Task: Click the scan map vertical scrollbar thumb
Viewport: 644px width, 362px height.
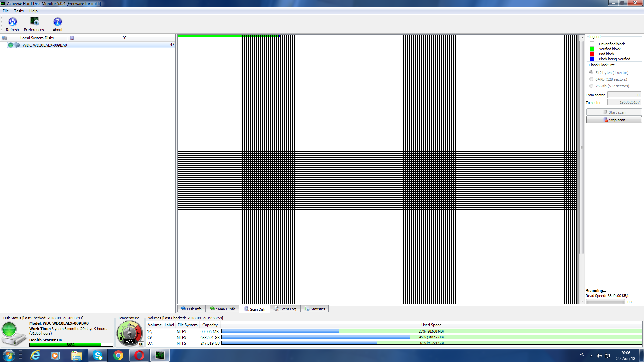Action: click(582, 147)
